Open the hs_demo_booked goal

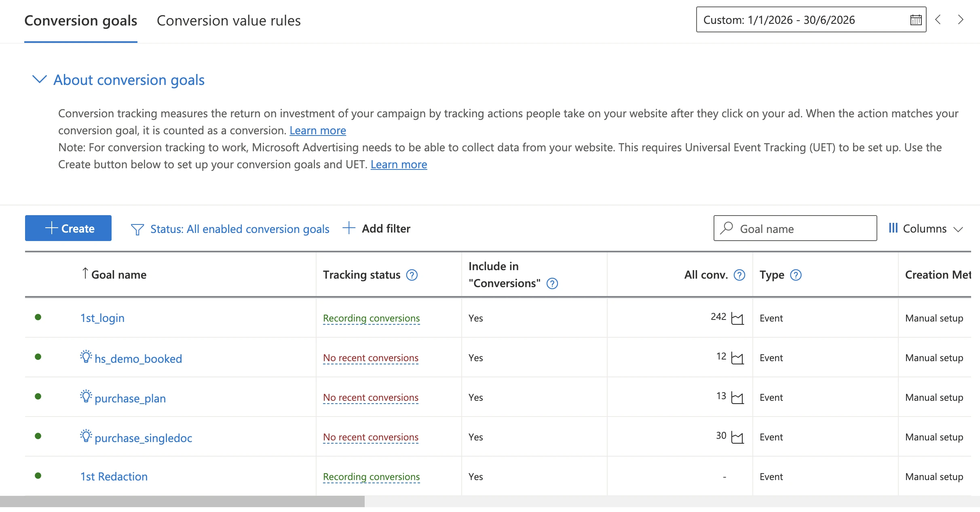coord(138,359)
